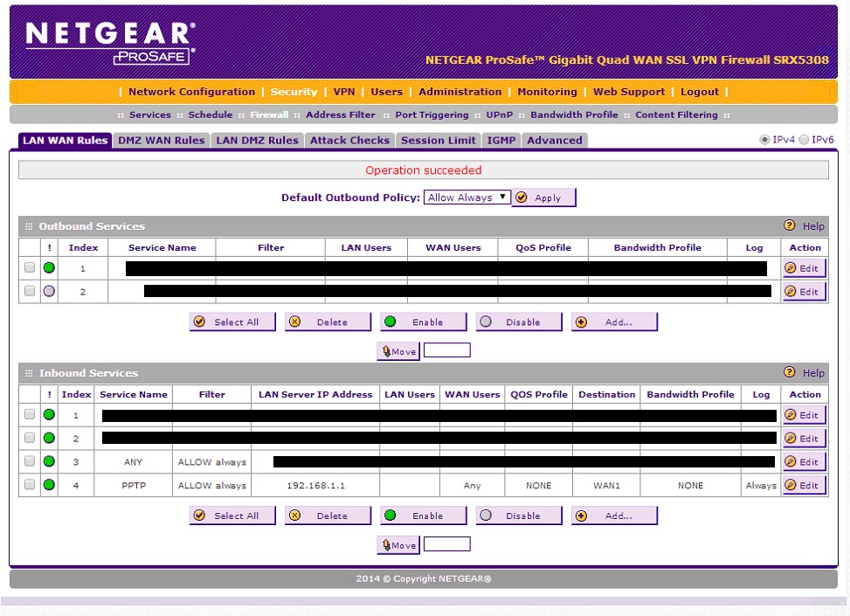Open the Default Outbound Policy dropdown

tap(466, 197)
